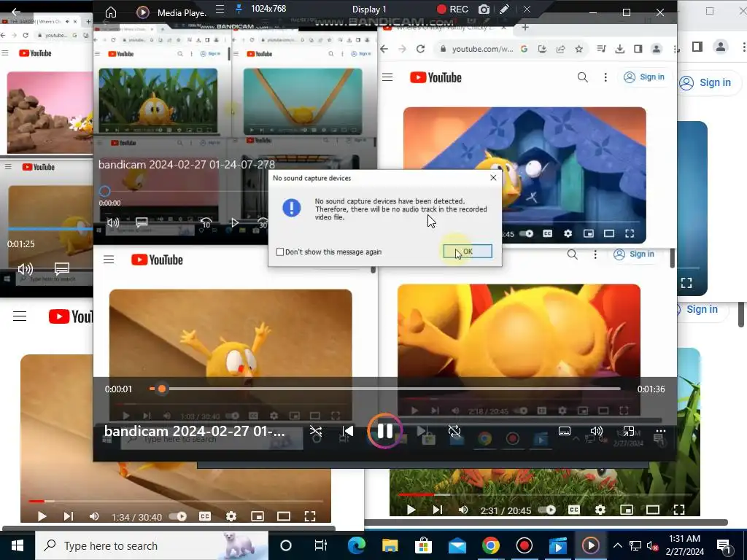Viewport: 747px width, 560px height.
Task: Go fullscreen on 2:31 / 20:45 player
Action: [679, 510]
